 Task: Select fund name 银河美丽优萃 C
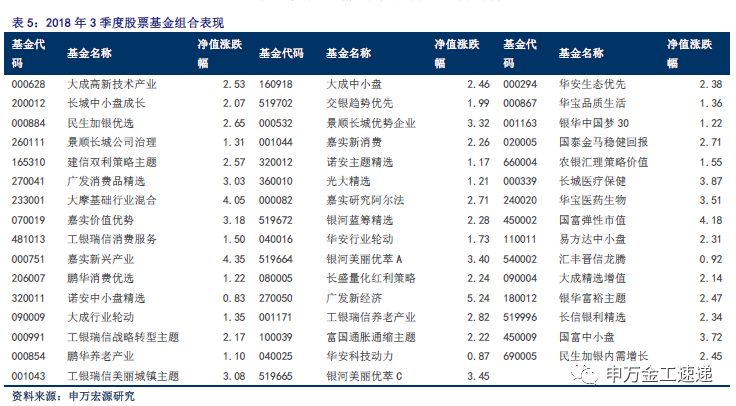point(365,376)
